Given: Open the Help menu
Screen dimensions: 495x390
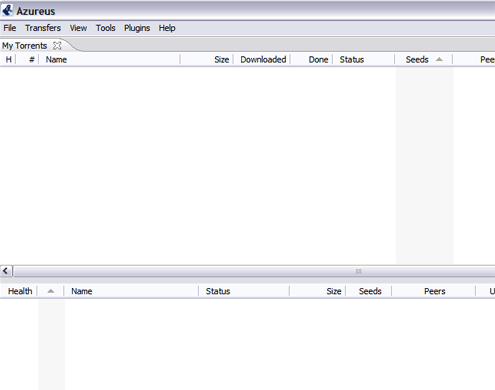Looking at the screenshot, I should tap(167, 28).
